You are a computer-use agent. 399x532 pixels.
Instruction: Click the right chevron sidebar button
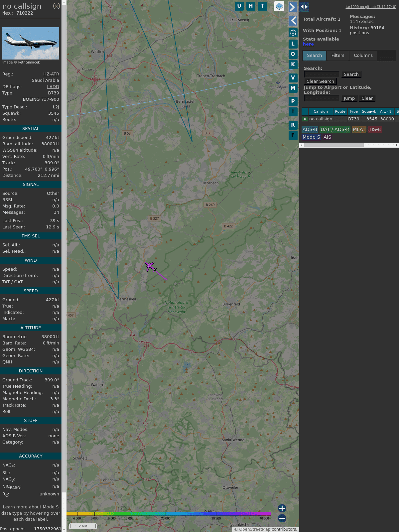point(293,7)
